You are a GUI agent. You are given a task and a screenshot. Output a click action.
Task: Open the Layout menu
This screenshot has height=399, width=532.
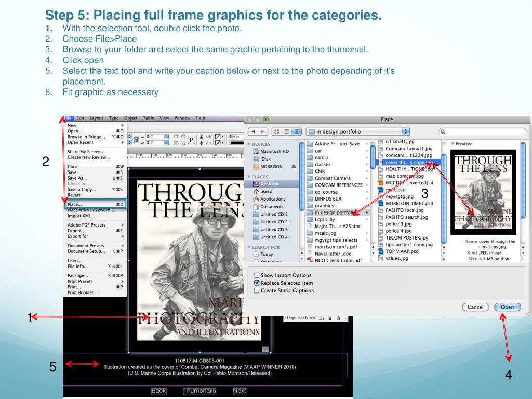coord(96,118)
